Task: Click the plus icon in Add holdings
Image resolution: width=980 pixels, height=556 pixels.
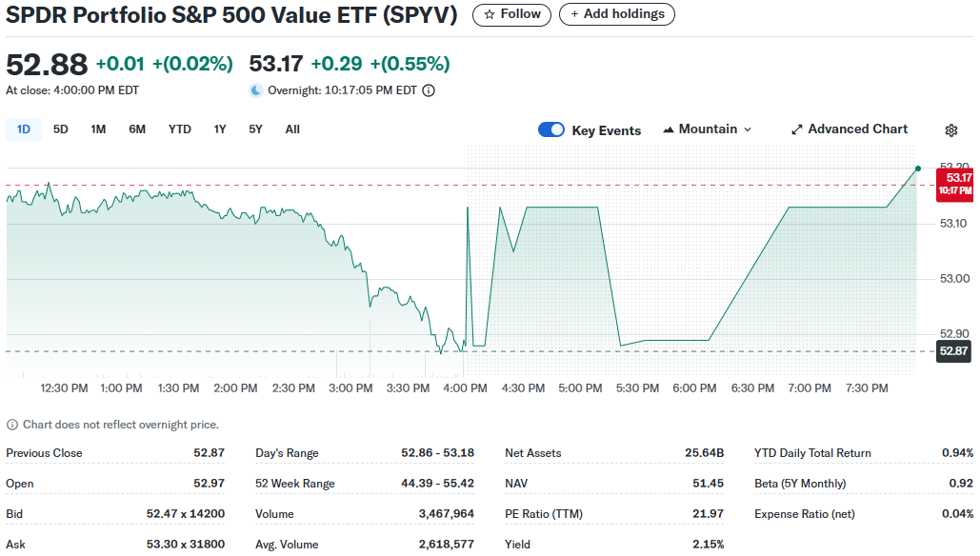Action: (574, 14)
